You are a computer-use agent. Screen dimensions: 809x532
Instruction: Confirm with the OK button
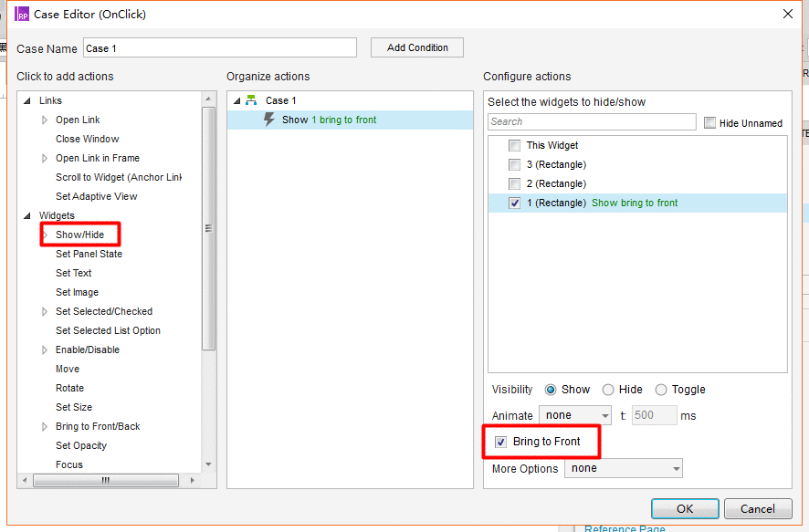coord(685,509)
